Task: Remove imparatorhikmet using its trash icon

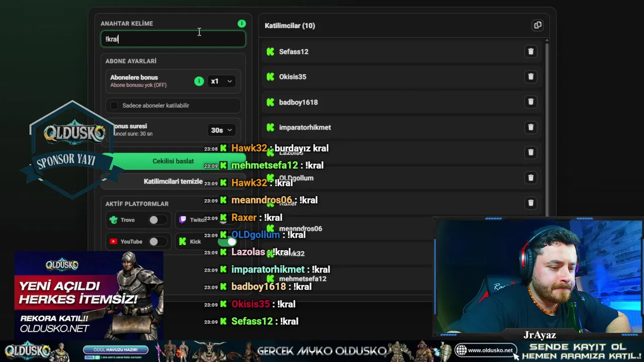Action: (x=531, y=127)
